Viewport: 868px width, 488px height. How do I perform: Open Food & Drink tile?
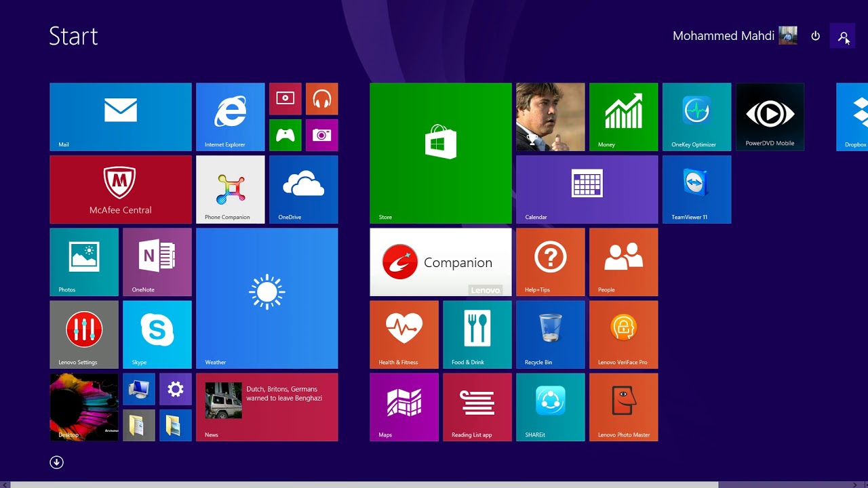[x=477, y=334]
